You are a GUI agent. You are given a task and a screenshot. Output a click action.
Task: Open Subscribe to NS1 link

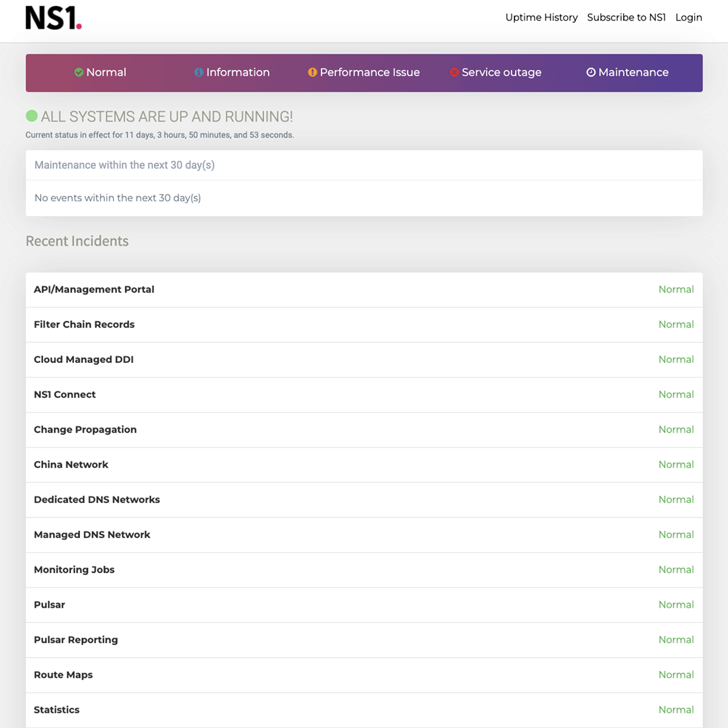[x=626, y=18]
